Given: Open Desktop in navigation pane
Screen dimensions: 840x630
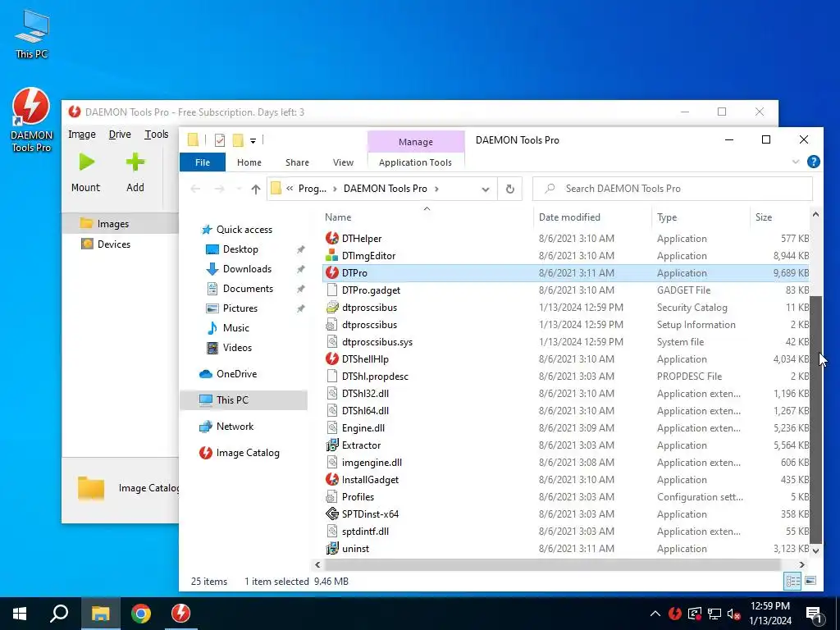Looking at the screenshot, I should click(240, 249).
